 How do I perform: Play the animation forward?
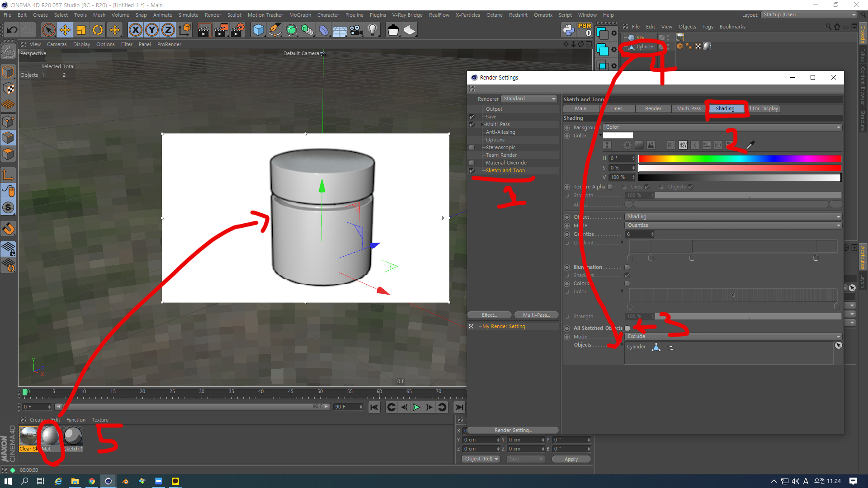(x=416, y=407)
